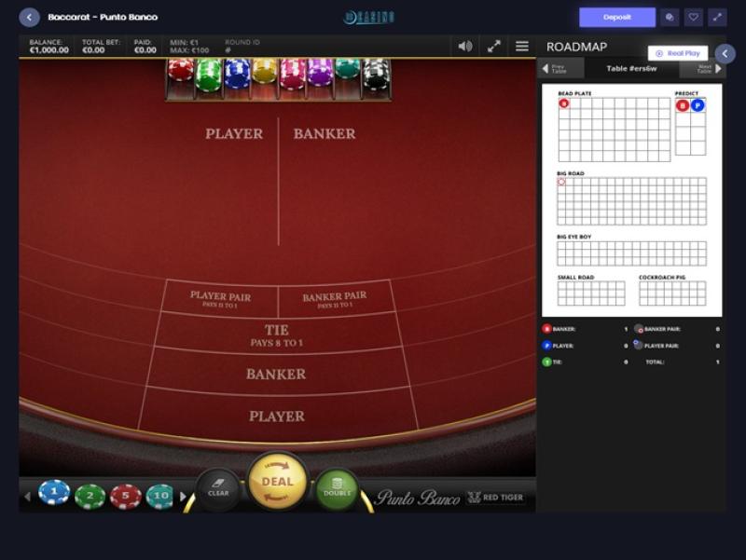Select the teal 10 chip
Screen dimensions: 746x560
click(159, 496)
